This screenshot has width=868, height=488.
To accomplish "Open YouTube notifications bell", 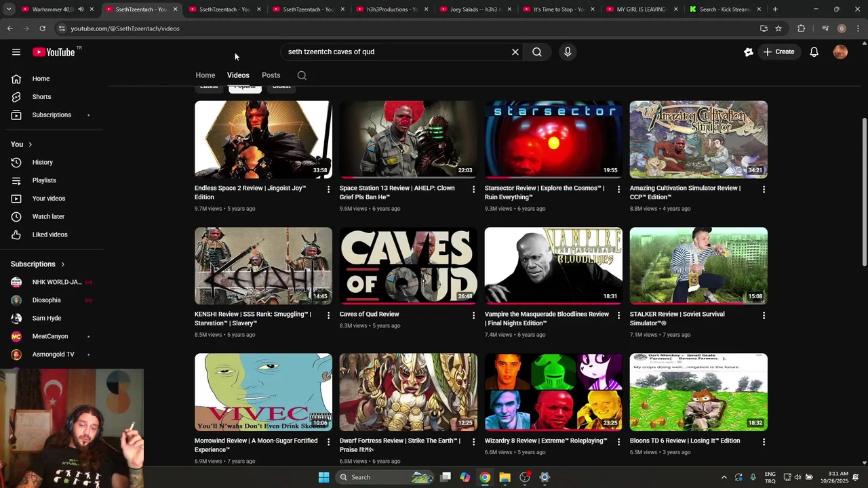I will click(x=814, y=52).
